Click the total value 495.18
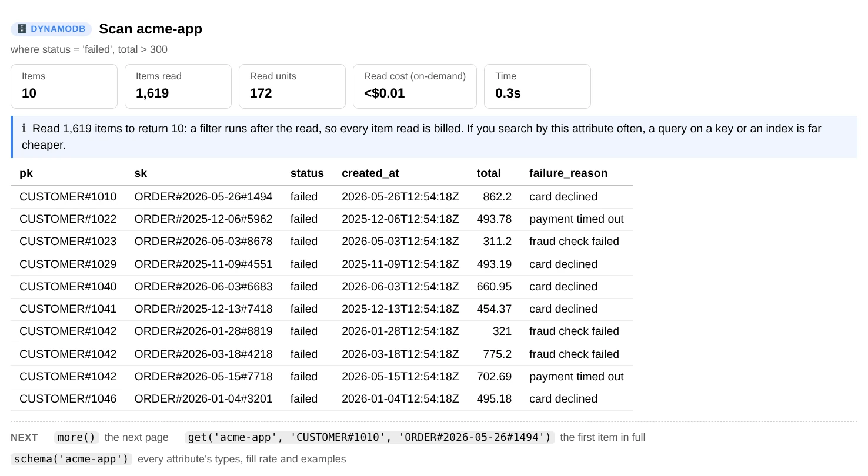The image size is (868, 476). (495, 399)
